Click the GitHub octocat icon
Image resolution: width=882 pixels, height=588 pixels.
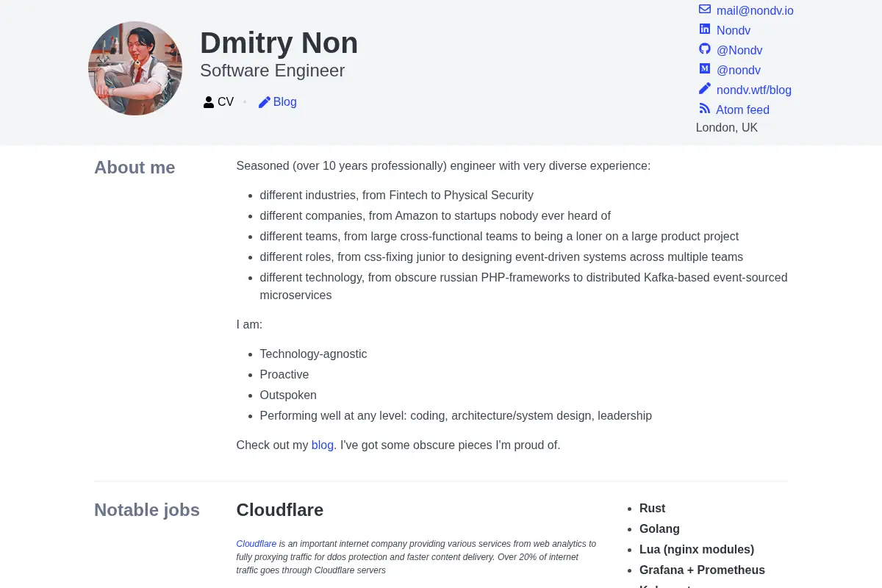click(x=705, y=49)
